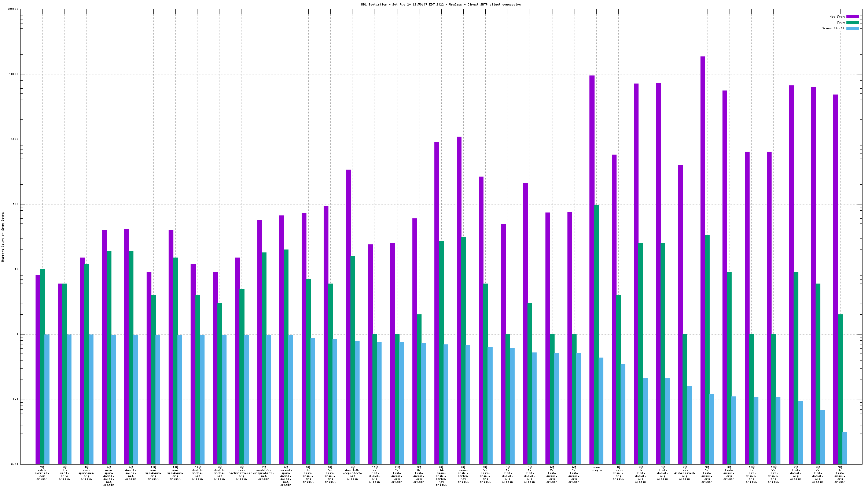Click the none origin axis label

[x=596, y=469]
